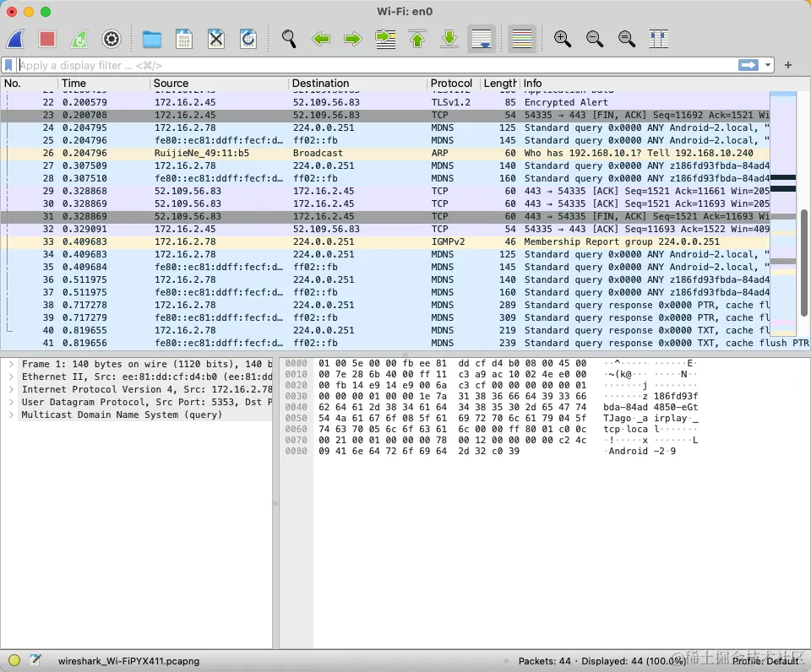Expand the Internet Protocol Version 4 details
Image resolution: width=811 pixels, height=672 pixels.
pos(11,389)
